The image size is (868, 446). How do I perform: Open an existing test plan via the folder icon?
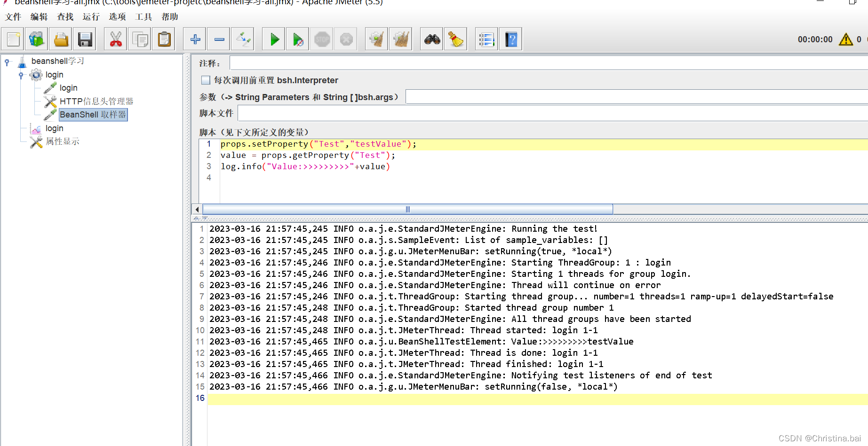click(x=61, y=39)
